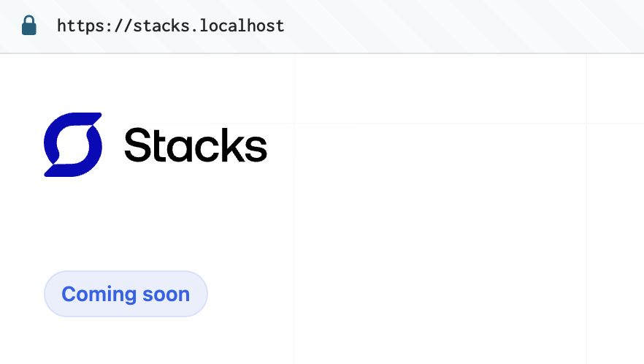Click the blue Stacks logo icon

pyautogui.click(x=73, y=145)
